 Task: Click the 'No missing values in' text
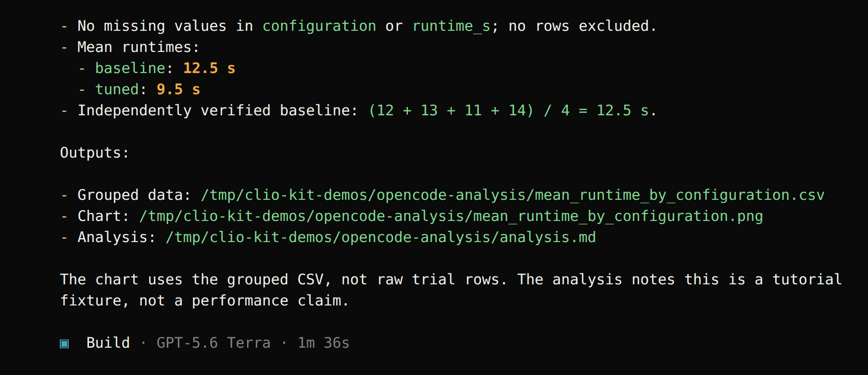click(x=165, y=26)
